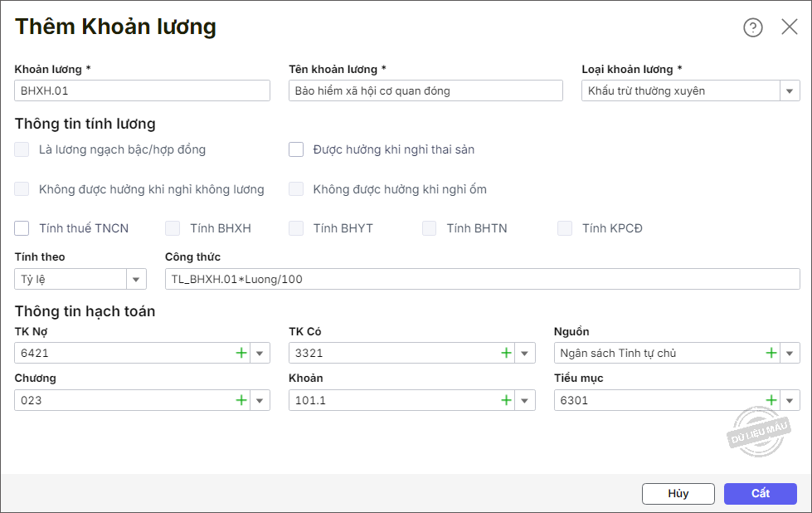Click the help question mark icon
Screen dimensions: 812x513
tap(752, 27)
